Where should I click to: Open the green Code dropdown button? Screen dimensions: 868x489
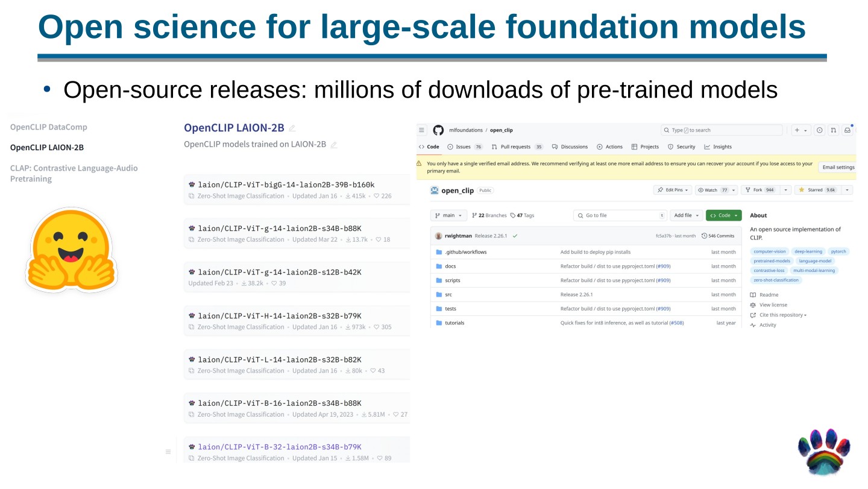724,215
